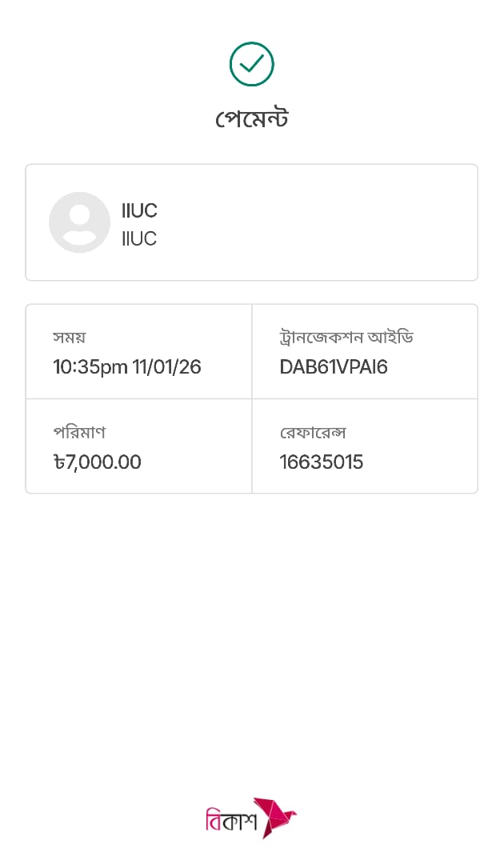This screenshot has height=868, width=504.
Task: Tap the সময় field label
Action: click(x=69, y=337)
